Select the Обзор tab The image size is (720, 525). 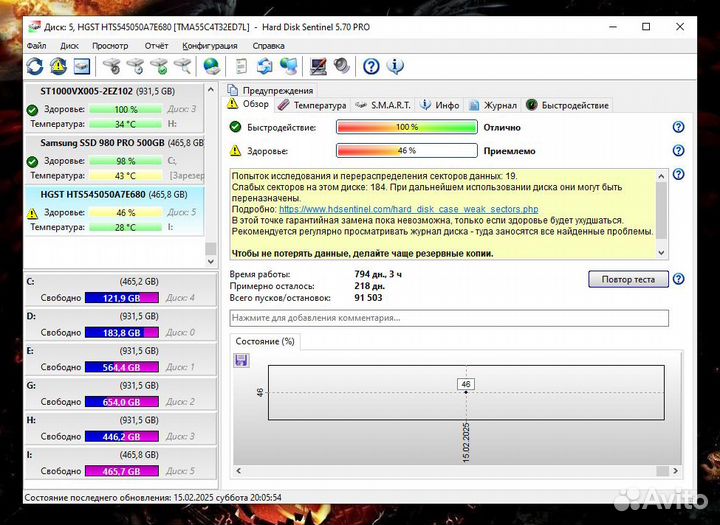[x=248, y=105]
